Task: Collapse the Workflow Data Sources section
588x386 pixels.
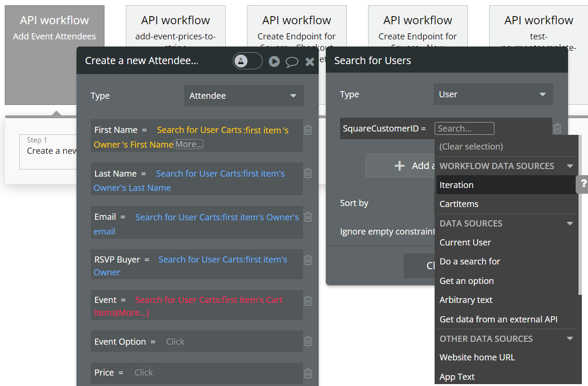Action: [570, 166]
